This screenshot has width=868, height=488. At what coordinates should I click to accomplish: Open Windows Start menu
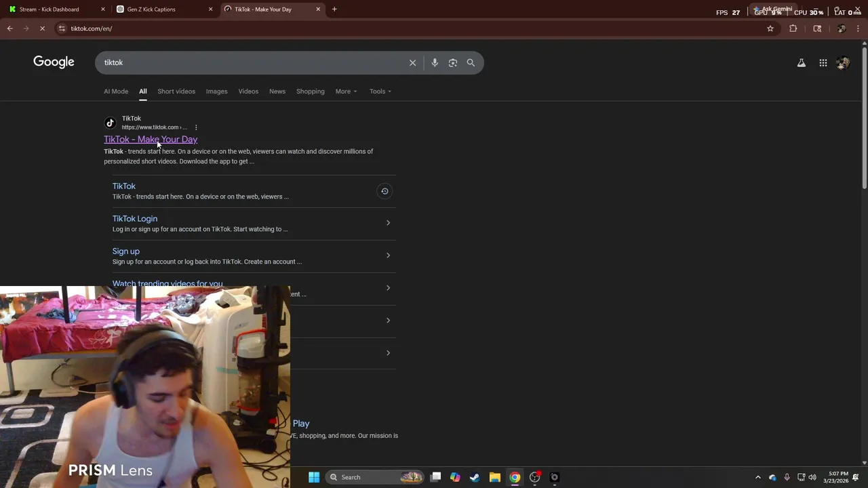pyautogui.click(x=314, y=477)
